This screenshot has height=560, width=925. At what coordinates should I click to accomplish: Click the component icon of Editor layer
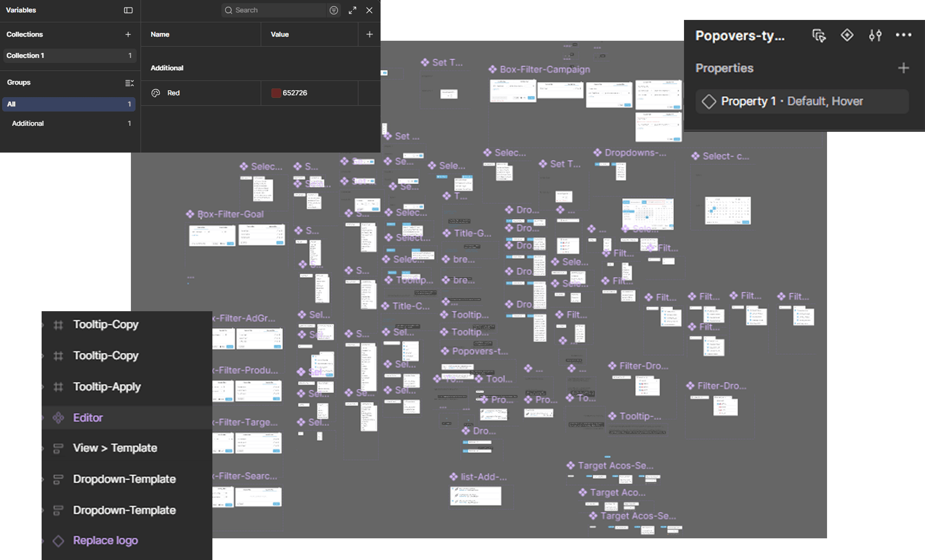point(58,418)
